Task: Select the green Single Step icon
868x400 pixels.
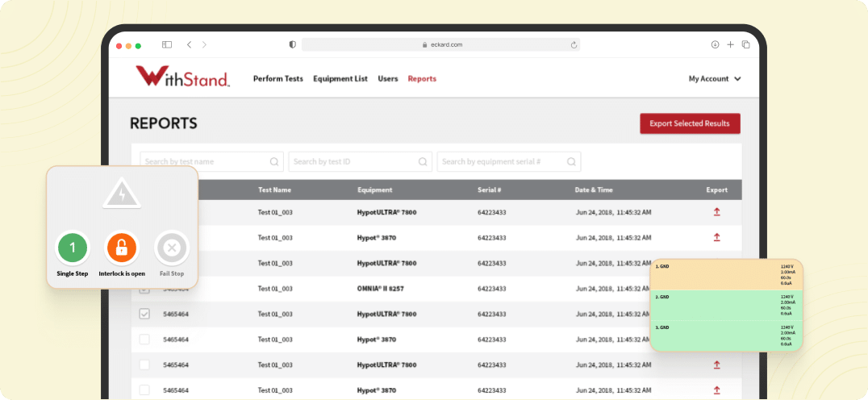Action: pyautogui.click(x=73, y=248)
